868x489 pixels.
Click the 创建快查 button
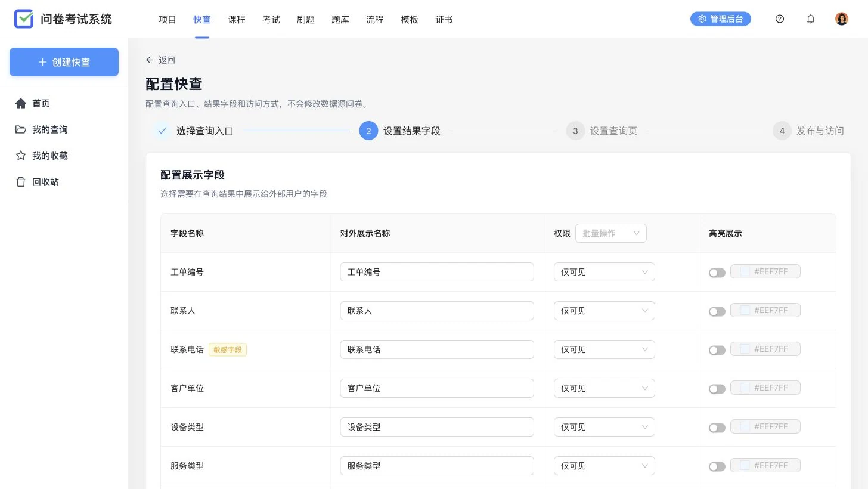click(64, 62)
